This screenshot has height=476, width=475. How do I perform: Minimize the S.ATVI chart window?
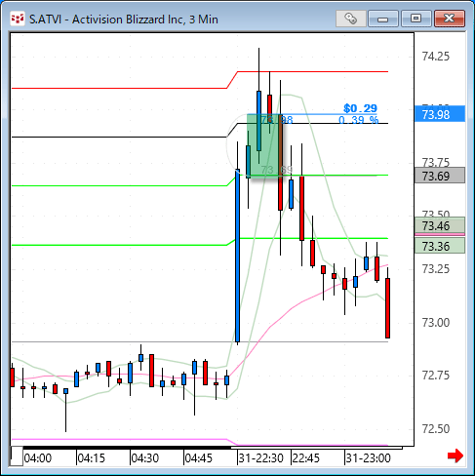coord(383,19)
